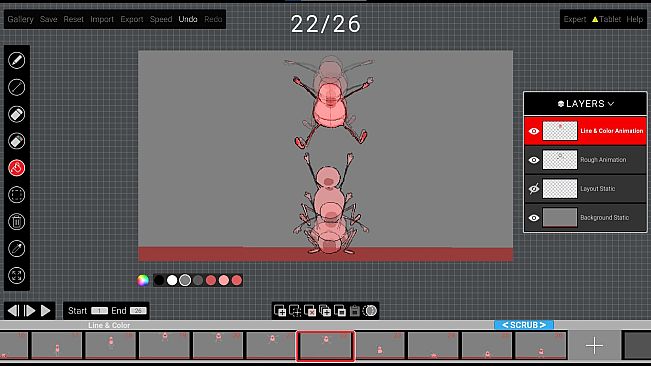Select the Eyedropper color picker tool
Screen dimensions: 651x366
pyautogui.click(x=17, y=249)
